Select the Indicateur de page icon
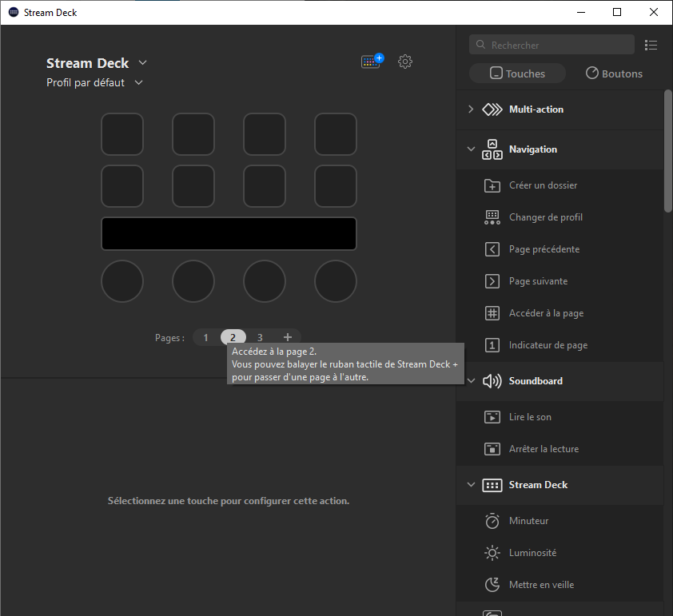 point(492,345)
